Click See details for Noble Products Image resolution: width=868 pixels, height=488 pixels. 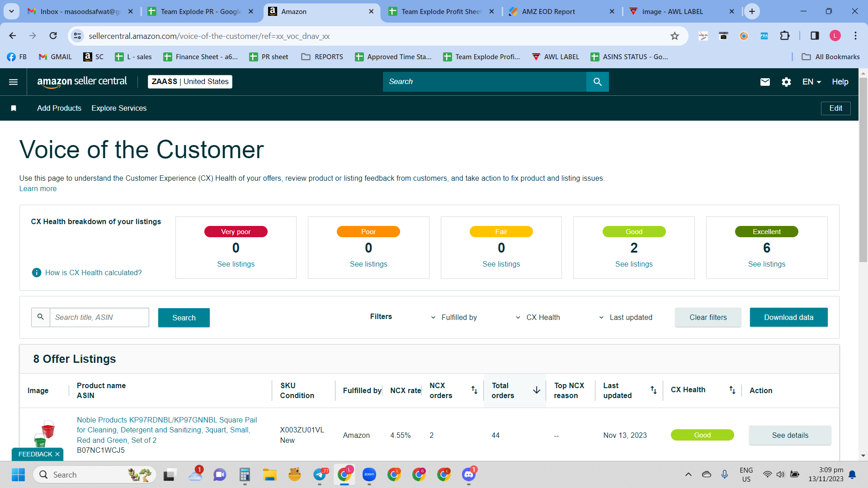tap(790, 435)
